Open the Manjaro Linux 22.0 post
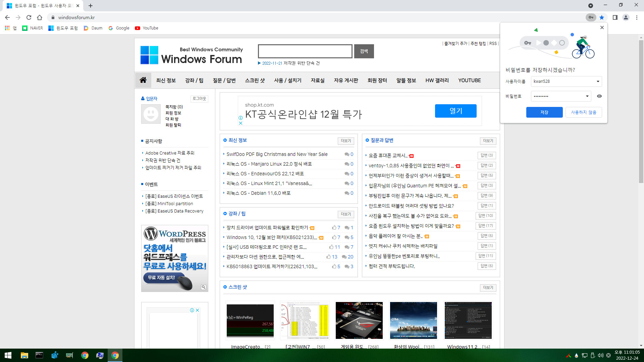 269,164
